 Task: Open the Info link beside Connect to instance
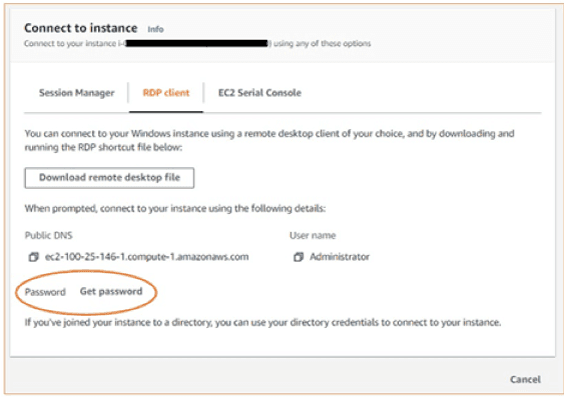coord(156,29)
